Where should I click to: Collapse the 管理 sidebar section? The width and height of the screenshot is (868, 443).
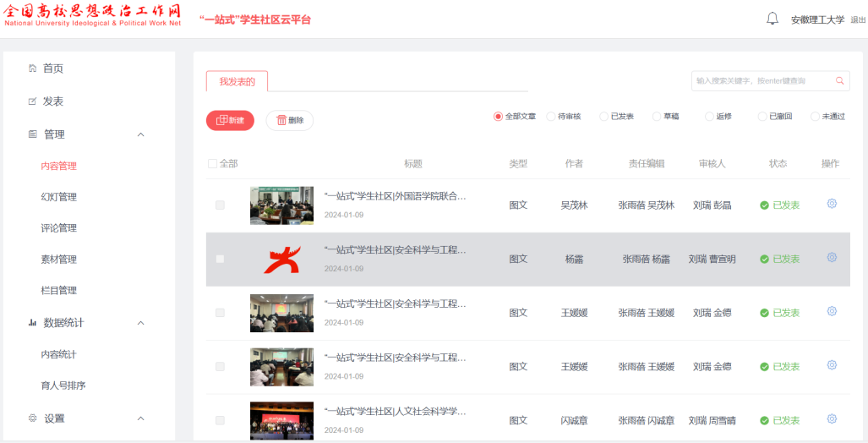tap(140, 134)
